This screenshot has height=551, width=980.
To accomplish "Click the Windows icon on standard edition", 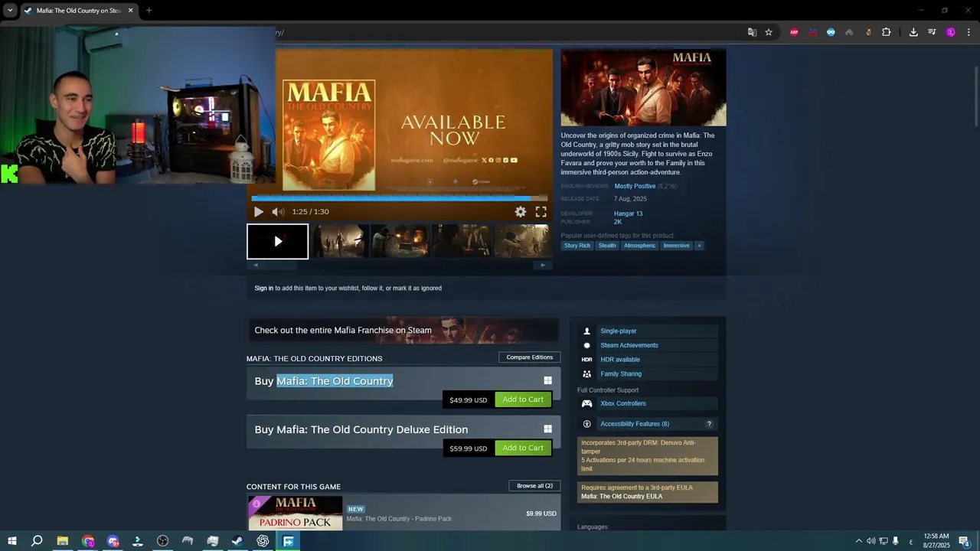I will (x=547, y=380).
